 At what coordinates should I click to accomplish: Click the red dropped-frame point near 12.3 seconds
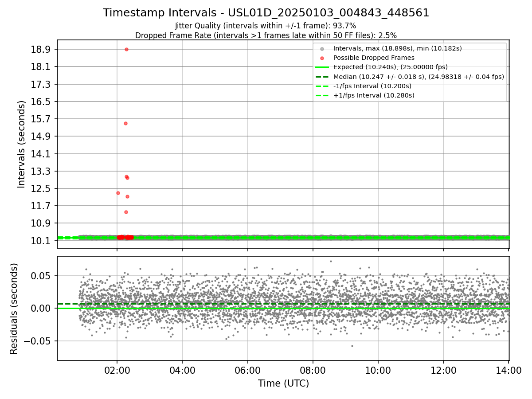point(118,193)
